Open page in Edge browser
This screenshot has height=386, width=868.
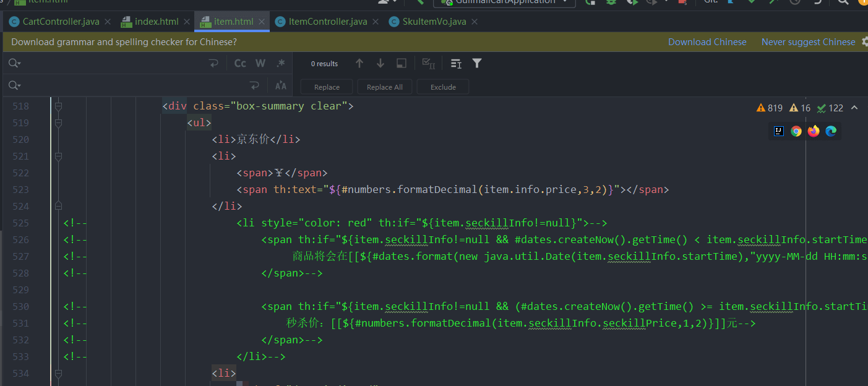click(x=831, y=131)
